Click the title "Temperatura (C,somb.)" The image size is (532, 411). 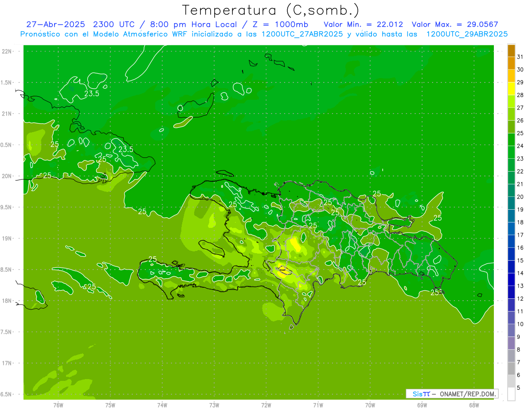(x=271, y=11)
